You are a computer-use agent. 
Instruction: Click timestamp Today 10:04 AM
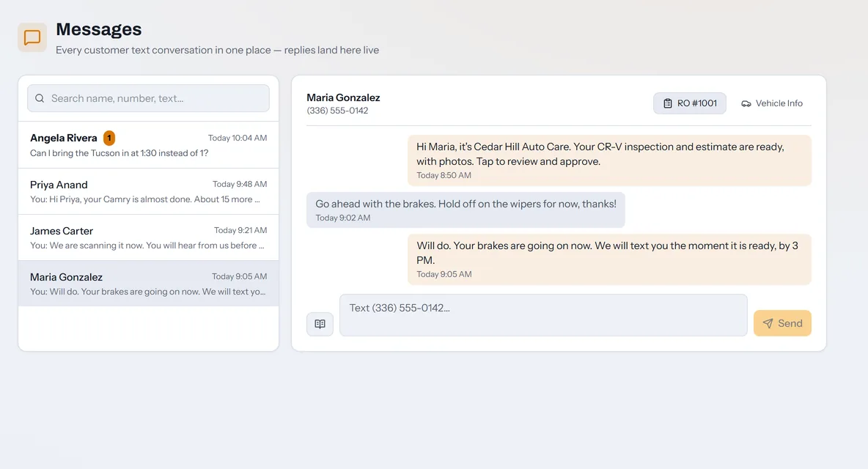pos(238,138)
